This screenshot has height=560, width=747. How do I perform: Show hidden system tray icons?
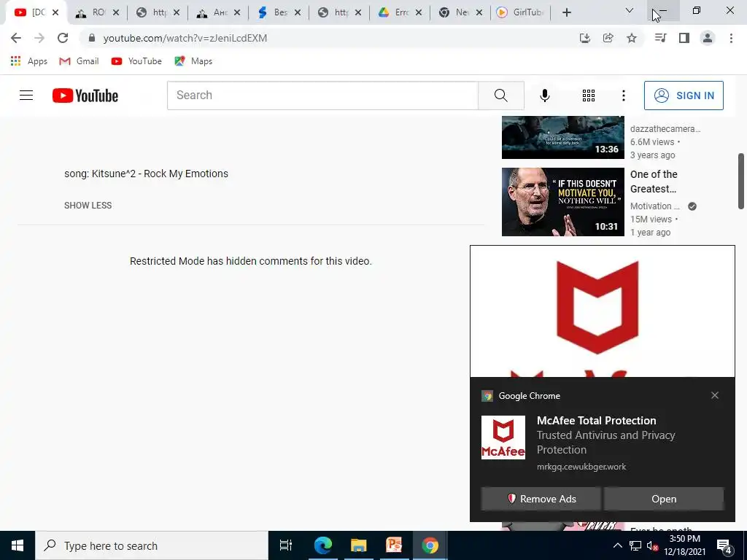tap(617, 545)
